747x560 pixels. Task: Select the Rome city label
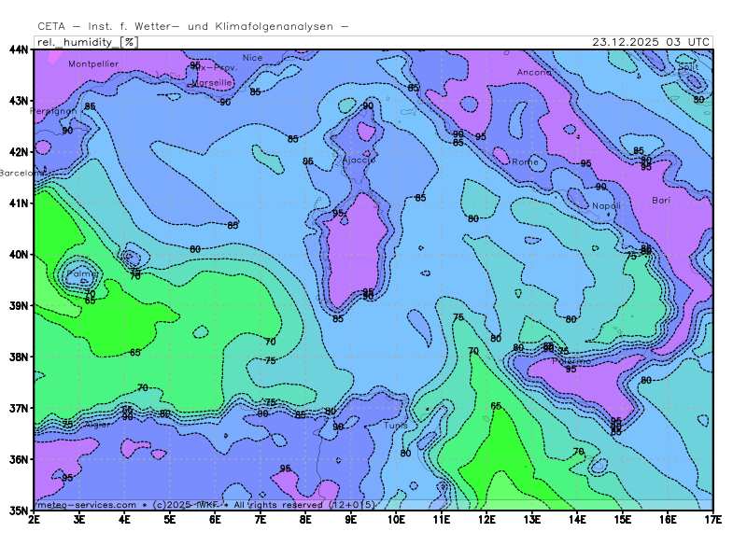(x=526, y=161)
